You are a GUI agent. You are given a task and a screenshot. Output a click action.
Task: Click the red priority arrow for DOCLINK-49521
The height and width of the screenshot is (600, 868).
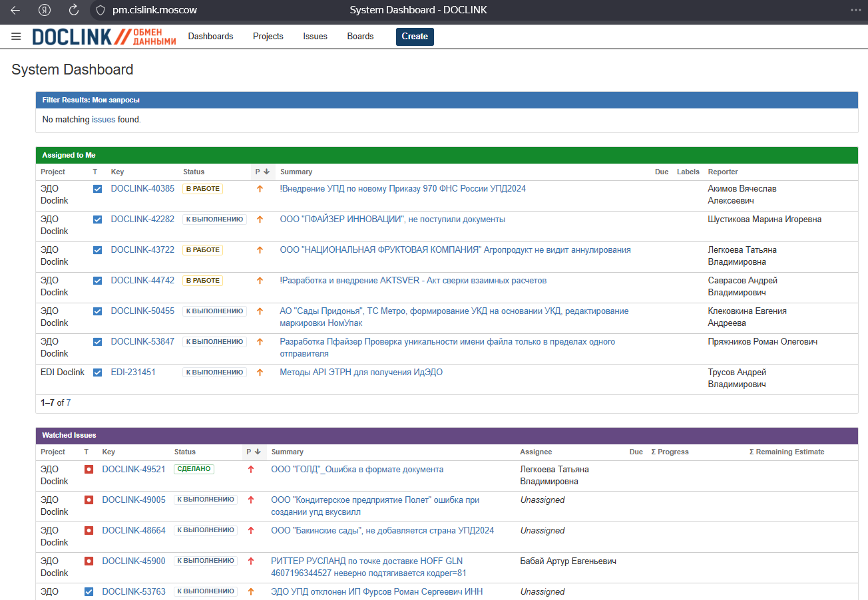251,470
